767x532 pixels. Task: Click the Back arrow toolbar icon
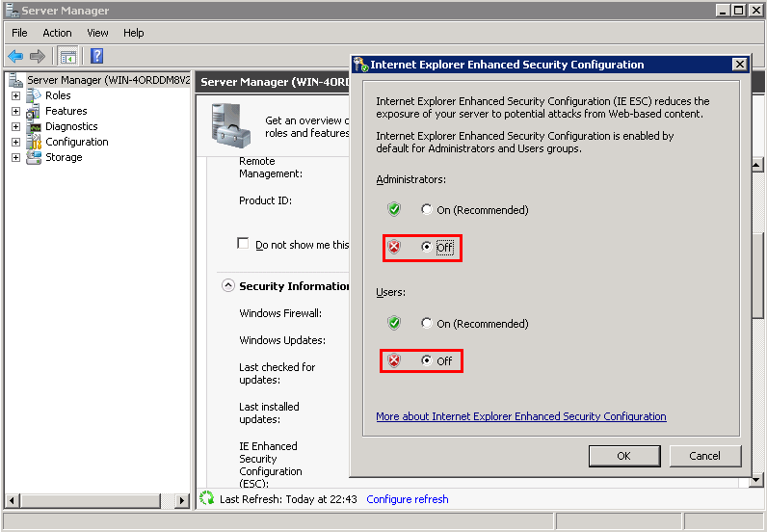point(15,56)
